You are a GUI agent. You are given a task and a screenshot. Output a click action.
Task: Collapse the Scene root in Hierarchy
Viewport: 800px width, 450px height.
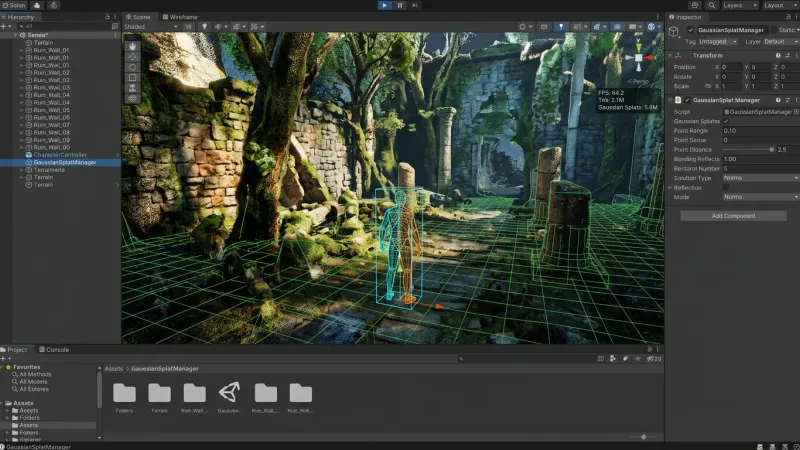tap(16, 35)
